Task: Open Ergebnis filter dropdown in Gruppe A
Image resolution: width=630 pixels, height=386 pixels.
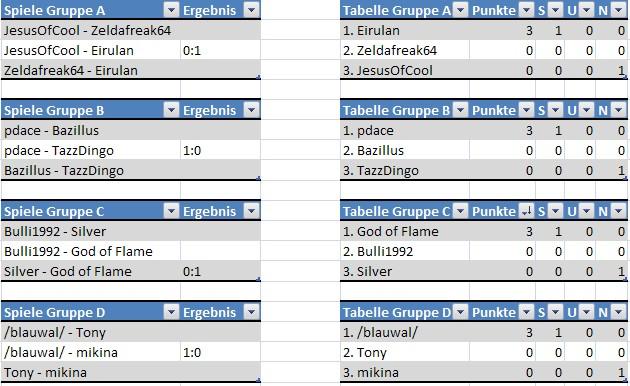Action: pos(252,10)
